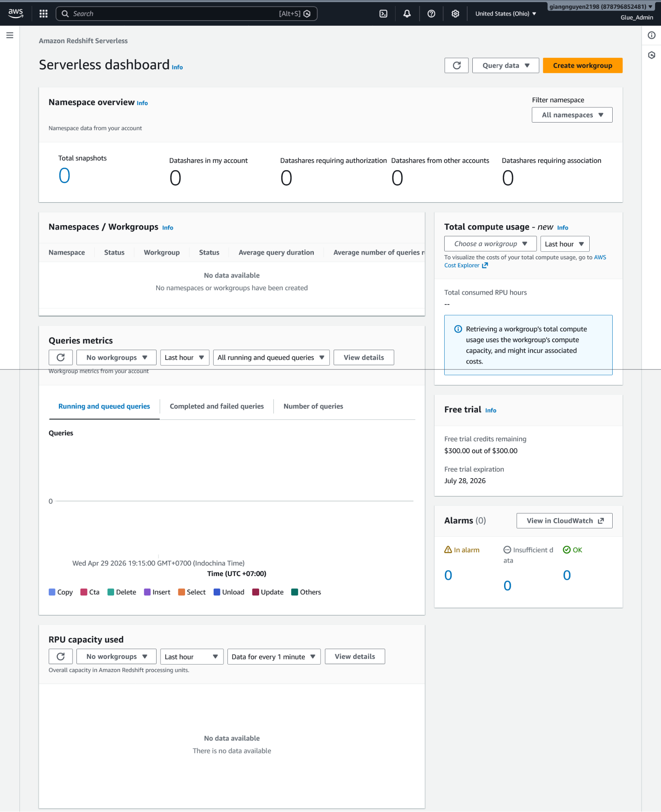Open the Last hour dropdown in Queries metrics
Viewport: 661px width, 812px height.
point(185,357)
